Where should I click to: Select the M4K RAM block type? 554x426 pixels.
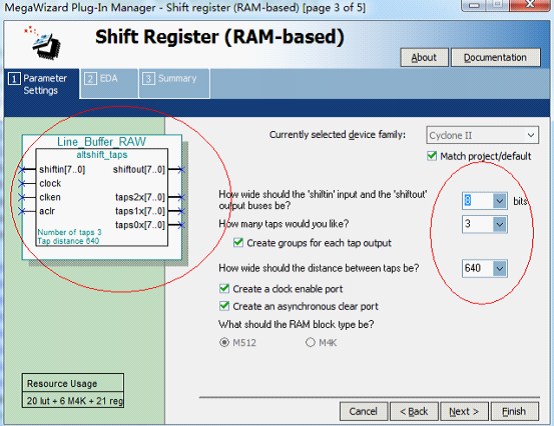pyautogui.click(x=310, y=342)
